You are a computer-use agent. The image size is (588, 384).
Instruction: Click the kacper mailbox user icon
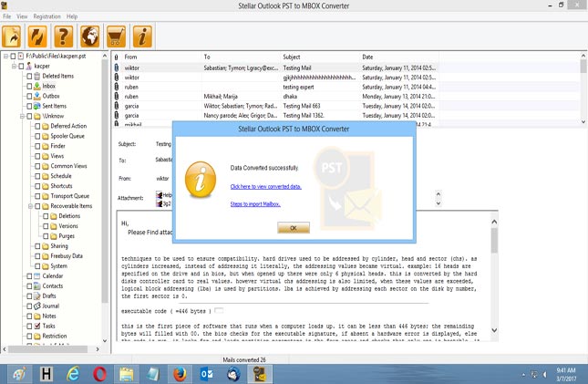[x=29, y=66]
